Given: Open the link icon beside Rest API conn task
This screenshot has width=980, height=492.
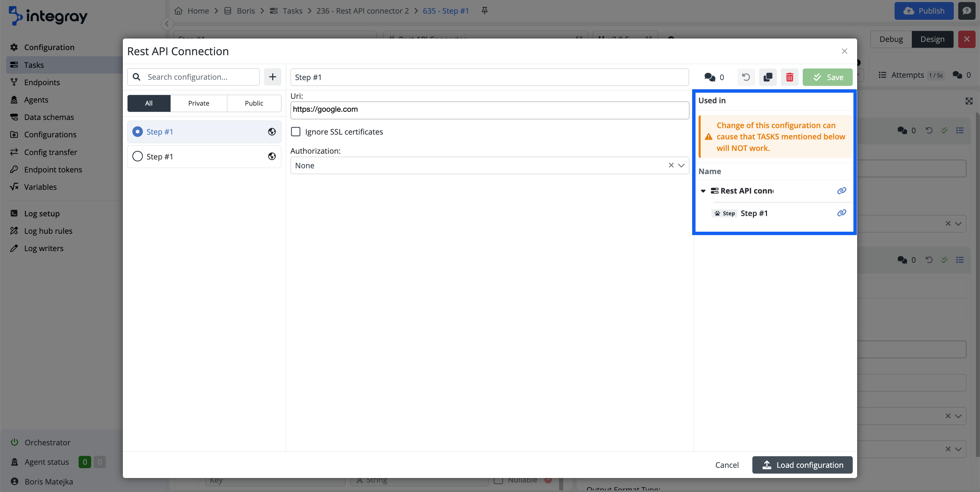Looking at the screenshot, I should pos(842,191).
